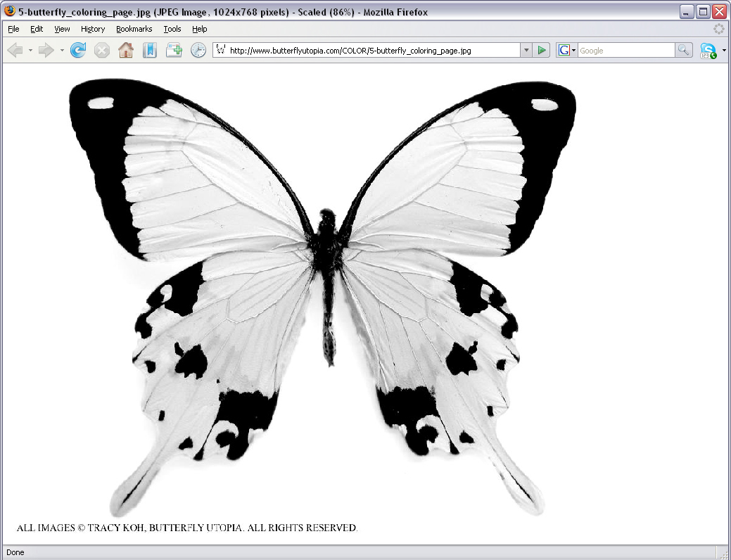This screenshot has width=731, height=560.
Task: Click the Skype extension icon
Action: (x=709, y=50)
